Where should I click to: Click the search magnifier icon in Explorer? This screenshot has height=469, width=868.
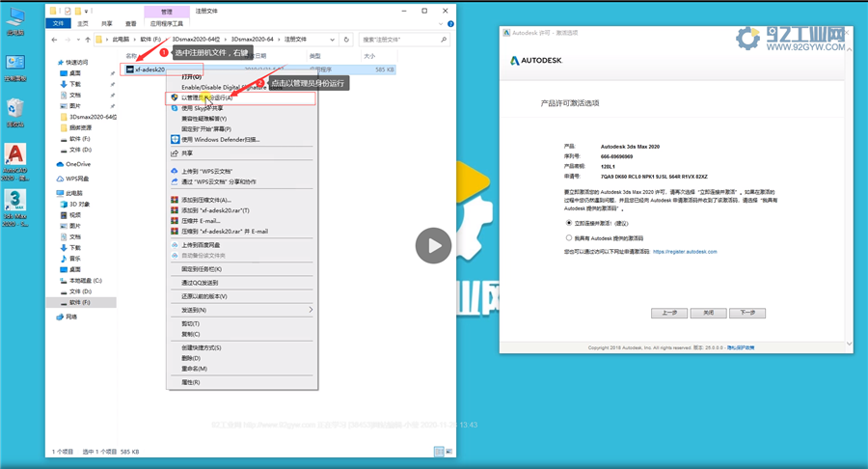pyautogui.click(x=444, y=40)
